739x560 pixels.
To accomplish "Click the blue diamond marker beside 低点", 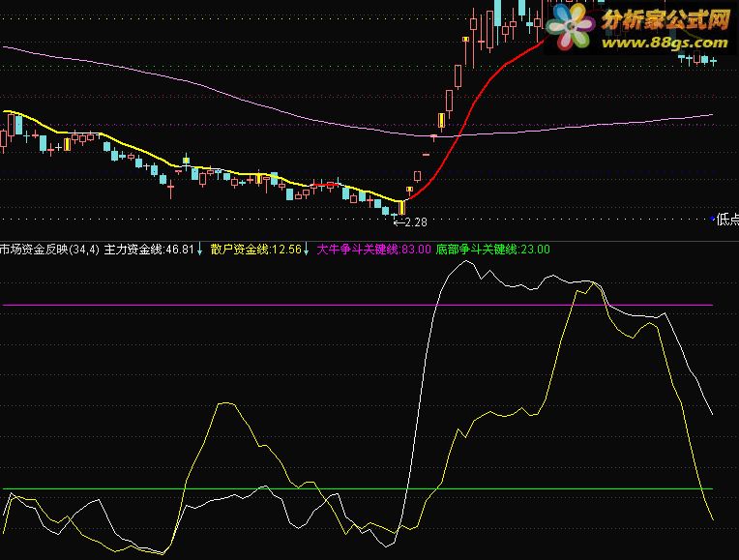I will (713, 219).
